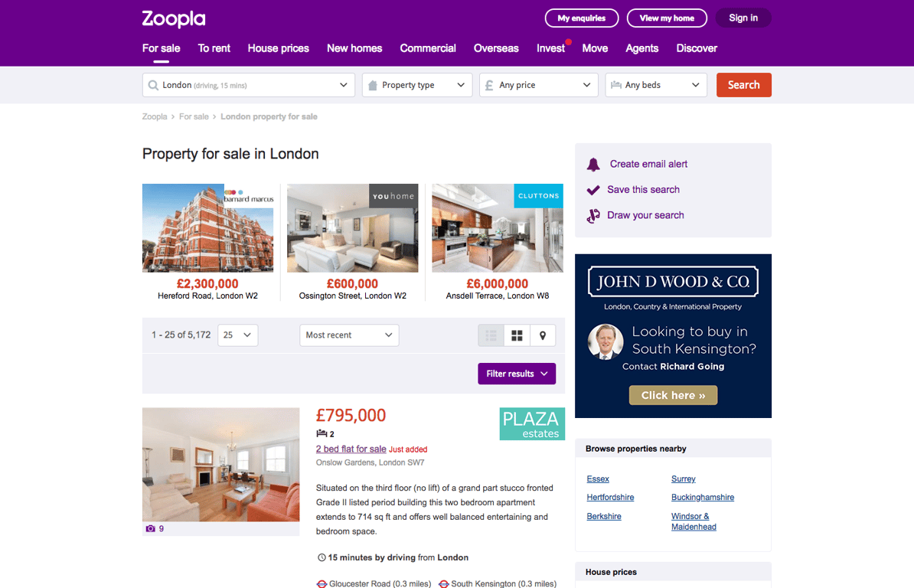Click the Draw your search icon

click(593, 216)
